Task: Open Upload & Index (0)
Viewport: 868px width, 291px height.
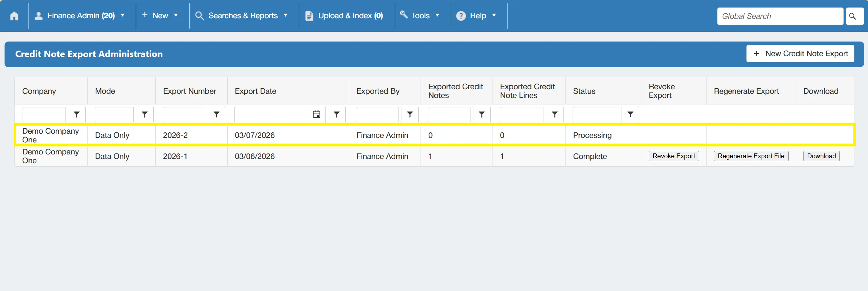Action: (x=344, y=16)
